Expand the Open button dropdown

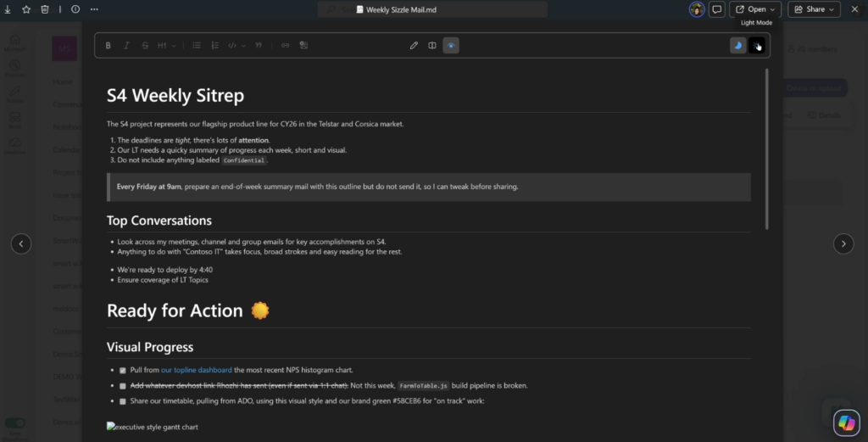tap(771, 9)
